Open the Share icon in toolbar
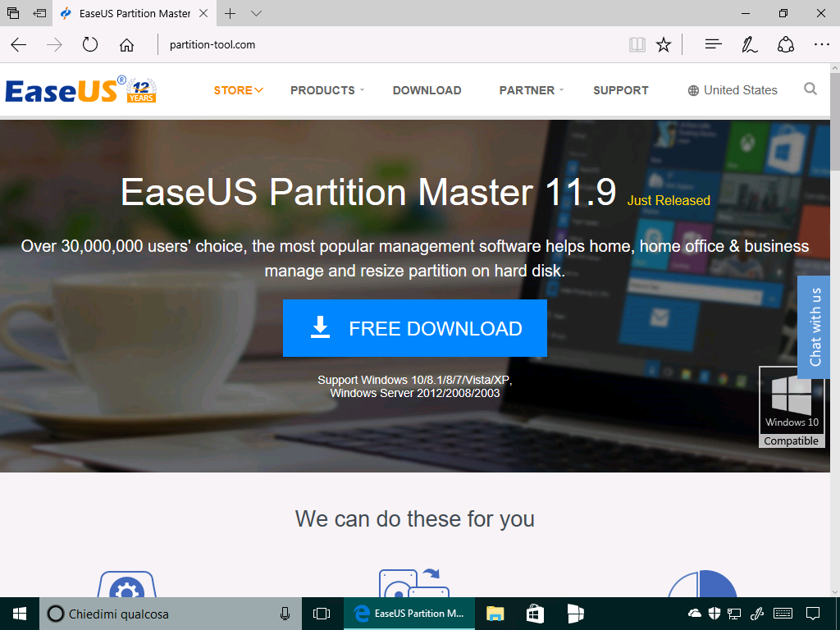The height and width of the screenshot is (630, 840). pyautogui.click(x=785, y=44)
